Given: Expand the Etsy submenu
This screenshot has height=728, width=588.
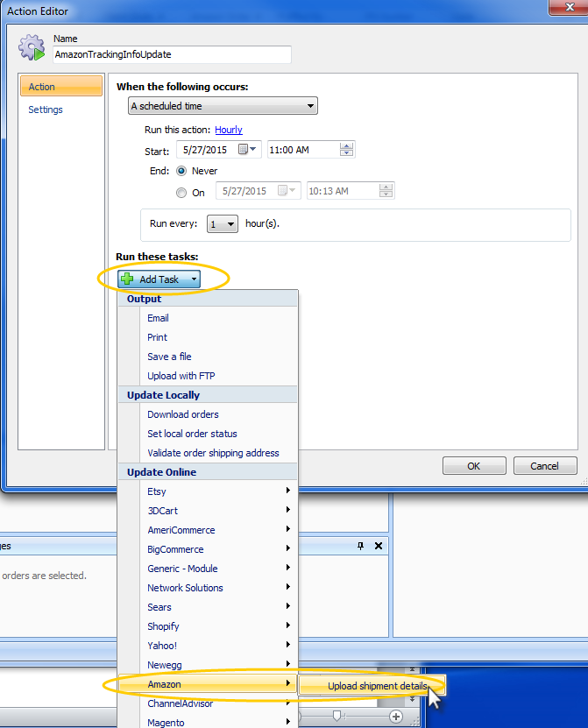Looking at the screenshot, I should click(208, 491).
